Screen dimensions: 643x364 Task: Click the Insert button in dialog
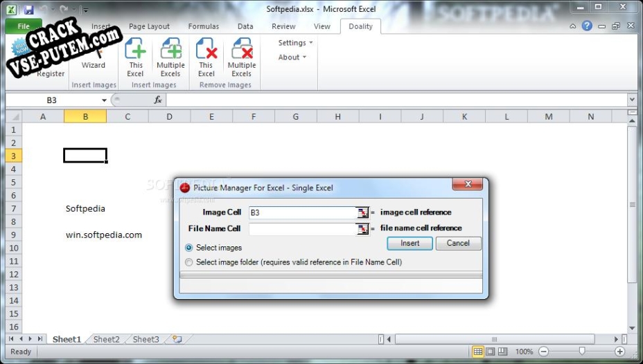tap(409, 243)
